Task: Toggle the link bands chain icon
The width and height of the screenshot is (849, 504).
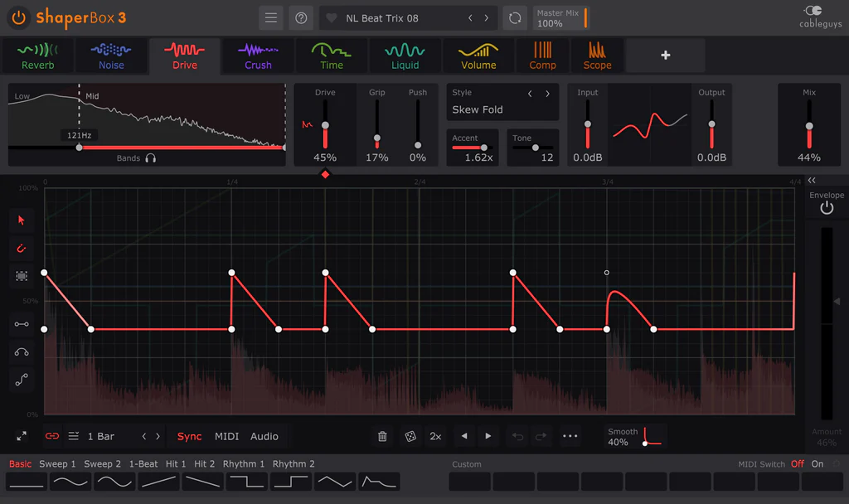Action: pos(52,436)
